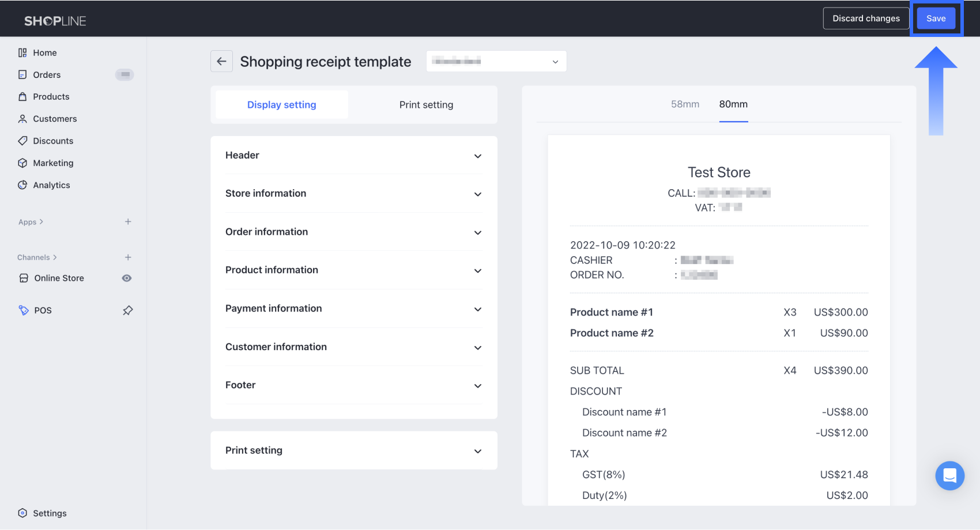The image size is (980, 530).
Task: Open the live chat support bubble
Action: point(949,476)
